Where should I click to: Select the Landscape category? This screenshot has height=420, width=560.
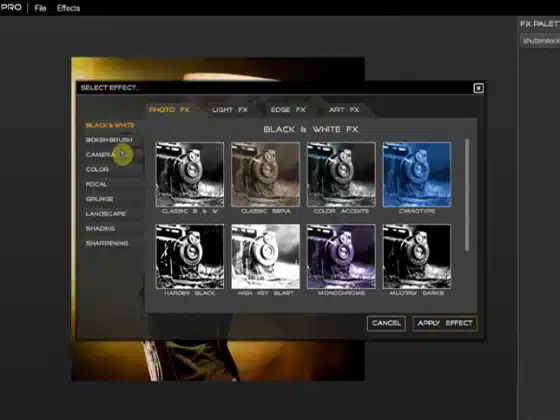106,214
